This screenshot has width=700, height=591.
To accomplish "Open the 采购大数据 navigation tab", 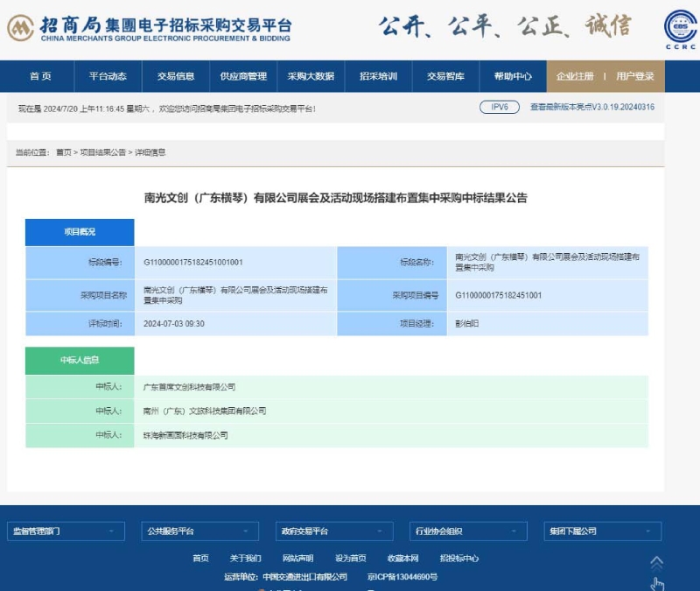I will [311, 76].
